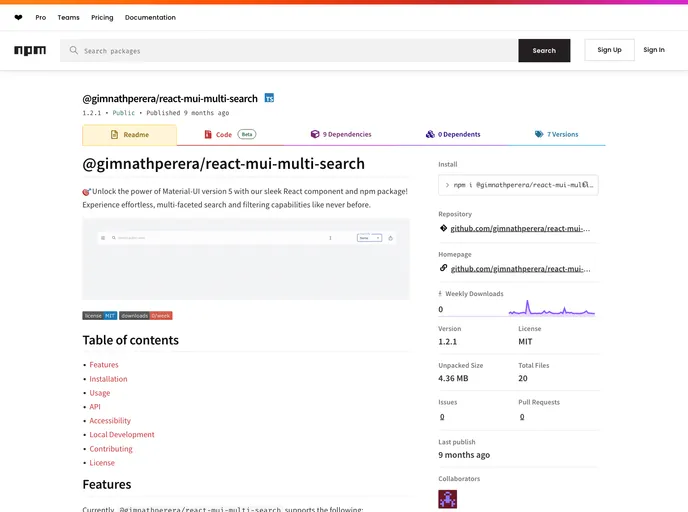Screen dimensions: 688x512
Task: Click the Sign In link
Action: (x=654, y=50)
